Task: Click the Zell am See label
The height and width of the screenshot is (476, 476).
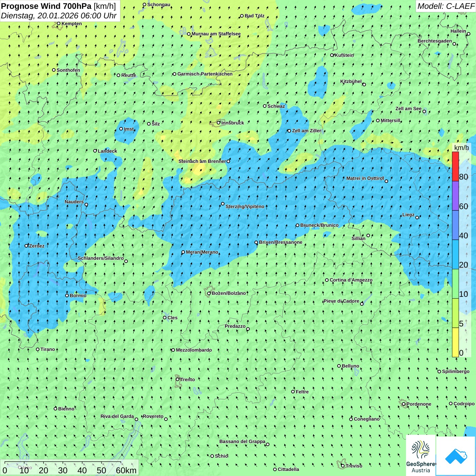Action: tap(408, 108)
